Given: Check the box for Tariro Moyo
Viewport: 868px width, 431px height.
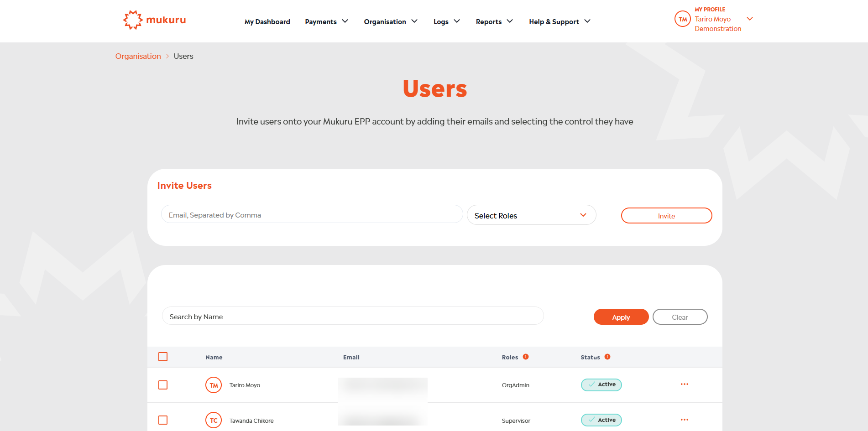Looking at the screenshot, I should [x=163, y=385].
